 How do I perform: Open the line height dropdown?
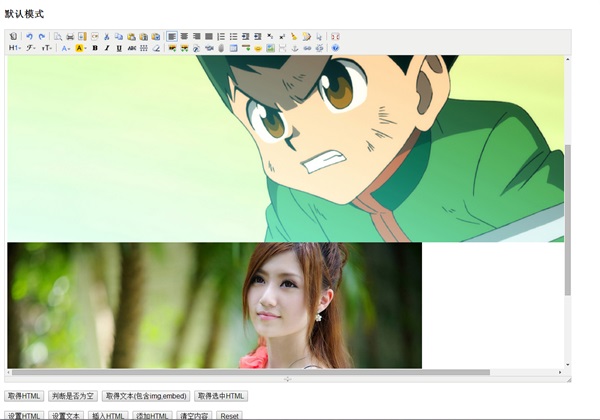(144, 48)
